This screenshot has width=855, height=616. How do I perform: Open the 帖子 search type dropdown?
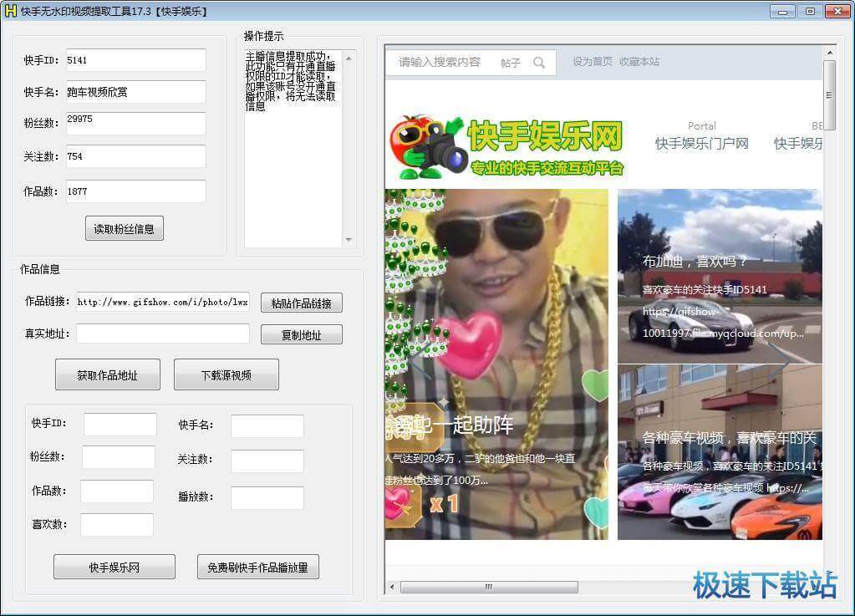pos(511,63)
